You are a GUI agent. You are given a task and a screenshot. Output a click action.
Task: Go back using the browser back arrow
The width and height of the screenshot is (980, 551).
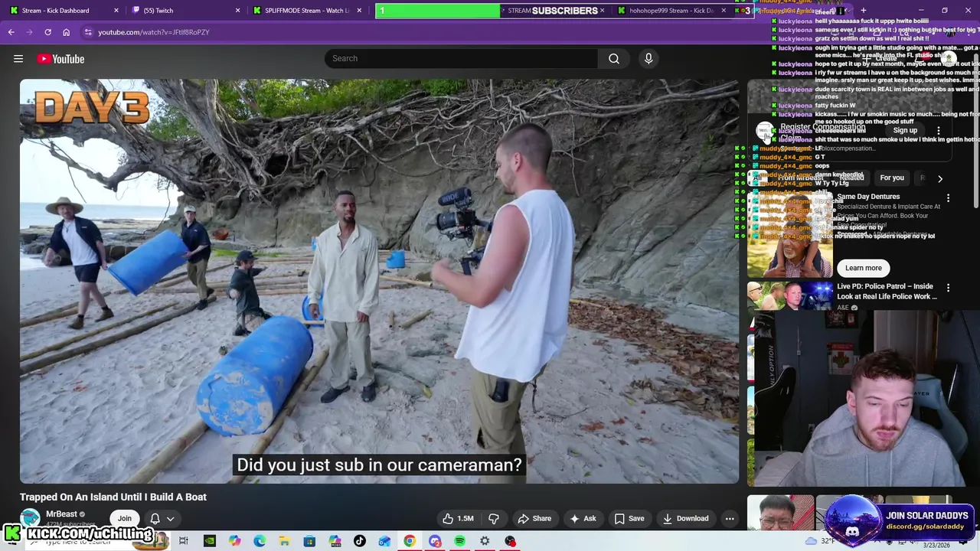[x=11, y=32]
